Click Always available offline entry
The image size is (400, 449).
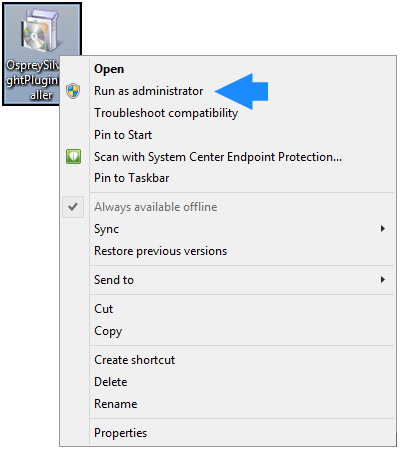pyautogui.click(x=156, y=207)
